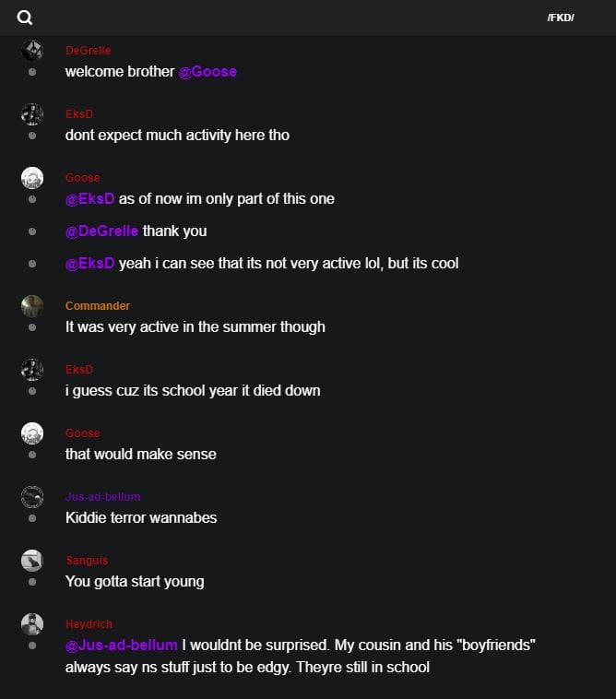Click Sanguis's avatar thumbnail

click(32, 561)
